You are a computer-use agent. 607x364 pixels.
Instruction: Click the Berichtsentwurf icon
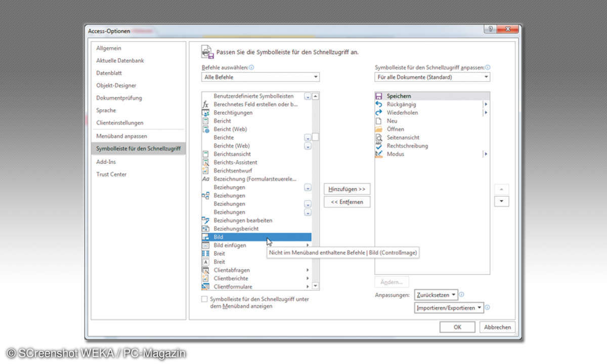pos(205,171)
